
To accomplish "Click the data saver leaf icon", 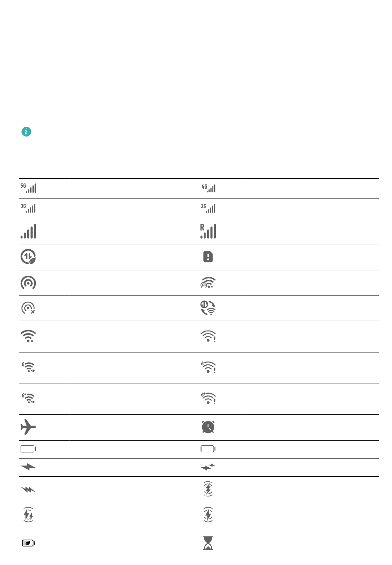I will tap(28, 257).
